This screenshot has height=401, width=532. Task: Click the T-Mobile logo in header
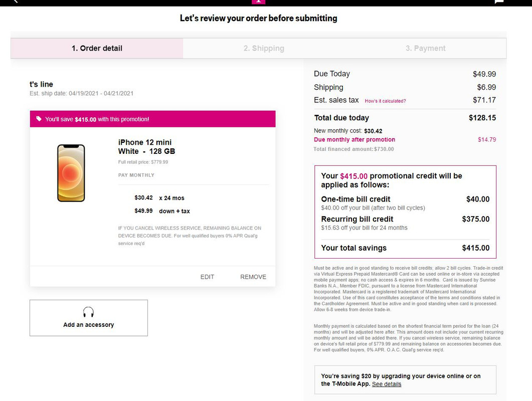(258, 2)
